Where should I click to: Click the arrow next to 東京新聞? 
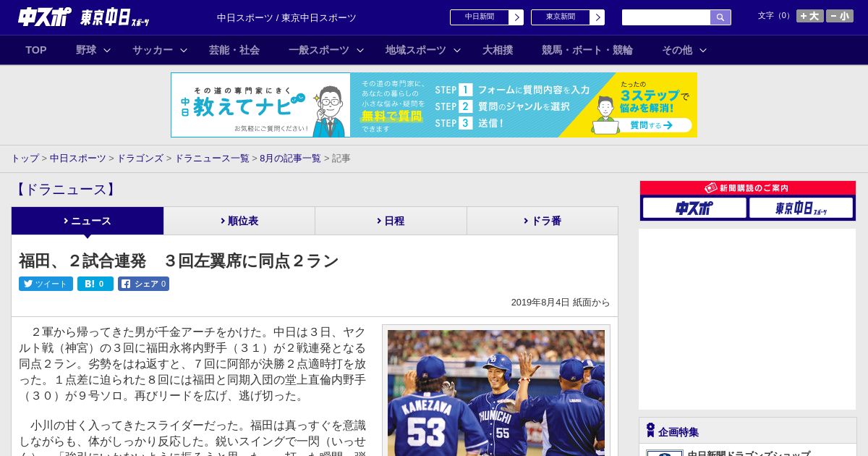coord(597,17)
